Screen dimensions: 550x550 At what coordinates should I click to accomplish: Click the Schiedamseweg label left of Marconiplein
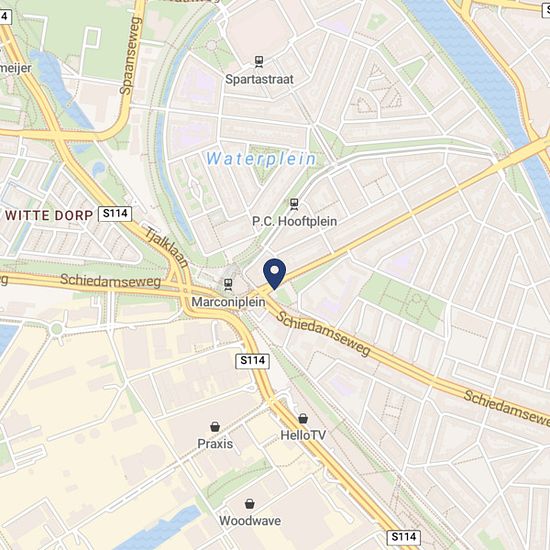[110, 281]
